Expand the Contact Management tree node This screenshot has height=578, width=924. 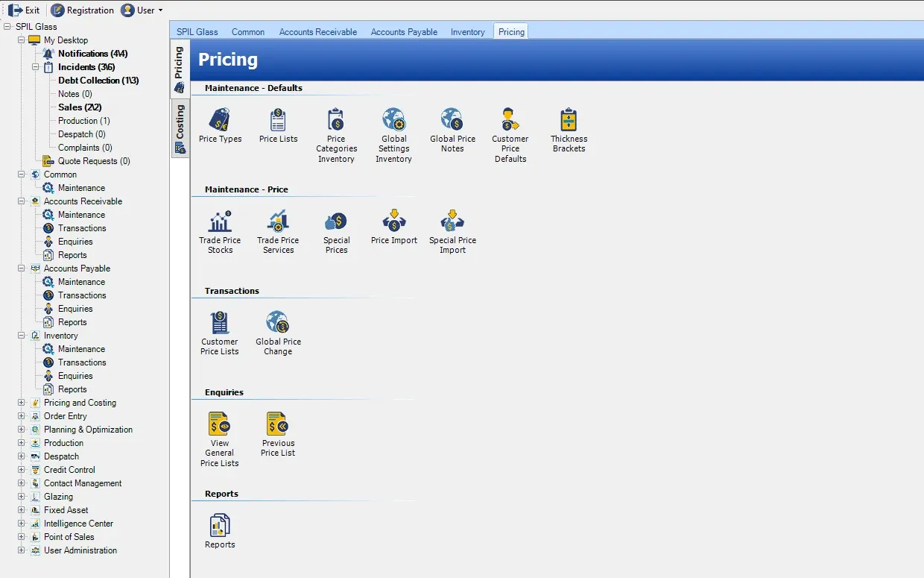coord(22,483)
